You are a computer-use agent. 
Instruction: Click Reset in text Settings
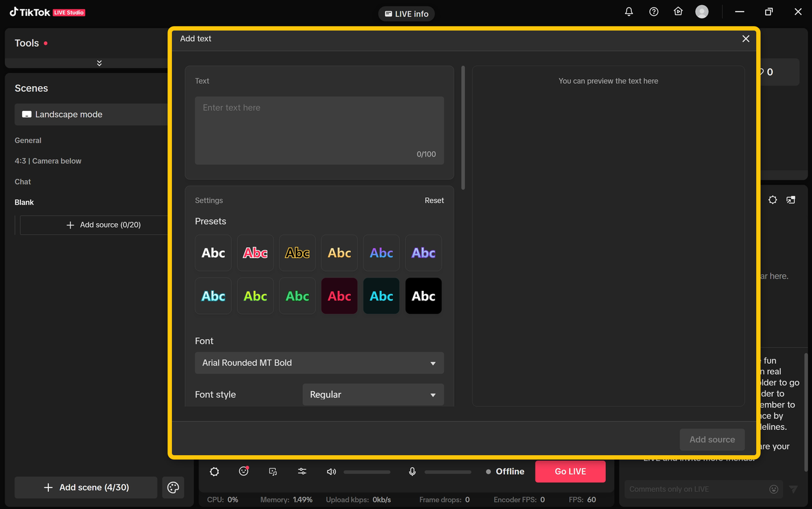tap(434, 200)
